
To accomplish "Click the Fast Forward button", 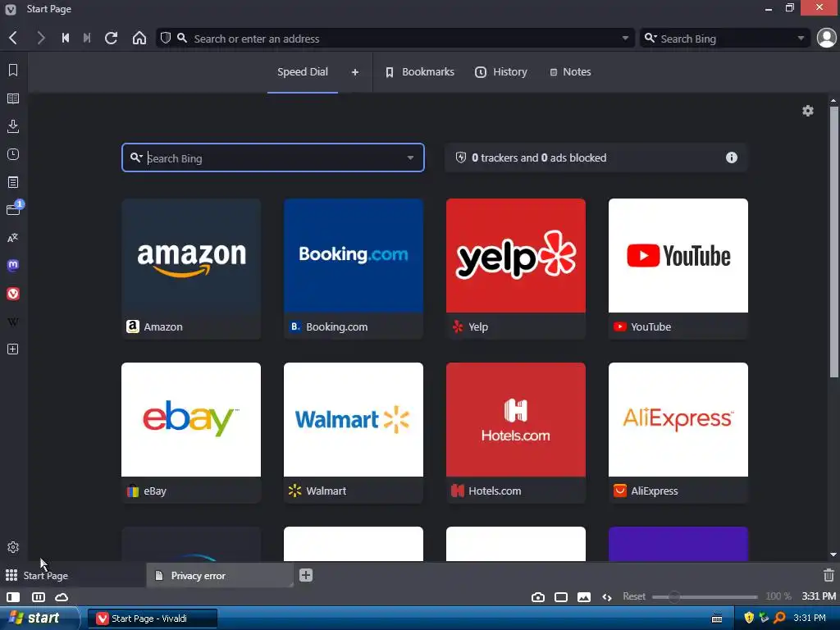I will point(87,38).
